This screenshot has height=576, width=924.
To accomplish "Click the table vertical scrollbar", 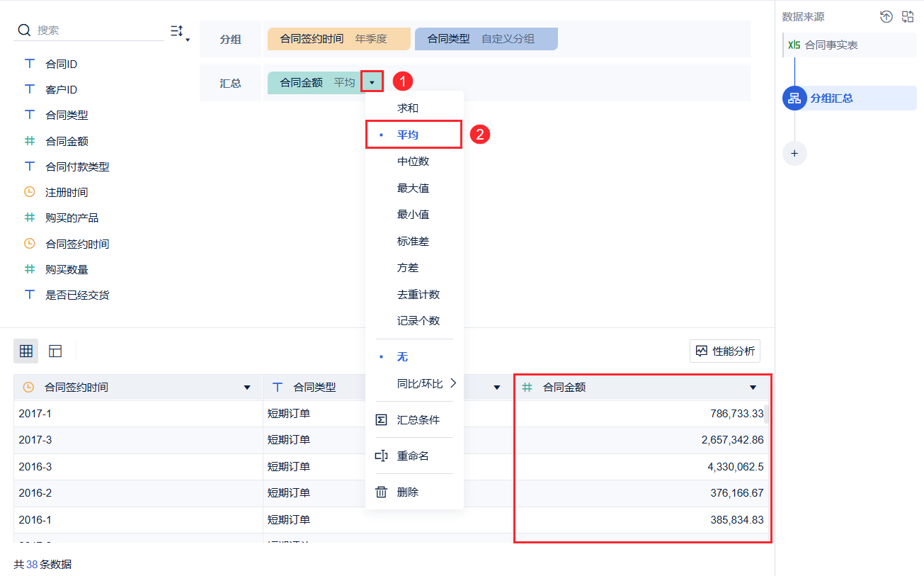I will click(x=767, y=413).
